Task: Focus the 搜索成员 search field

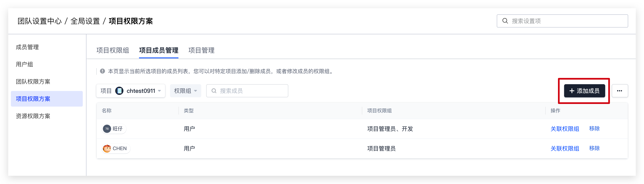Action: click(247, 91)
